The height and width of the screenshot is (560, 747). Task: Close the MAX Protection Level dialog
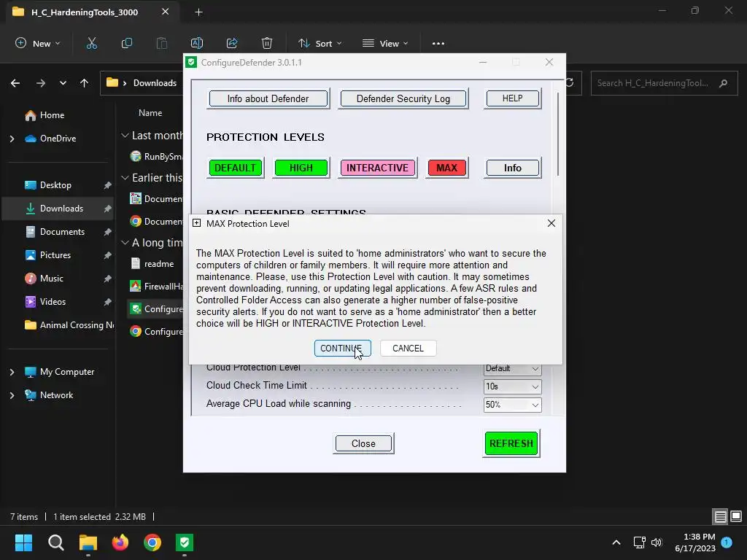tap(551, 223)
